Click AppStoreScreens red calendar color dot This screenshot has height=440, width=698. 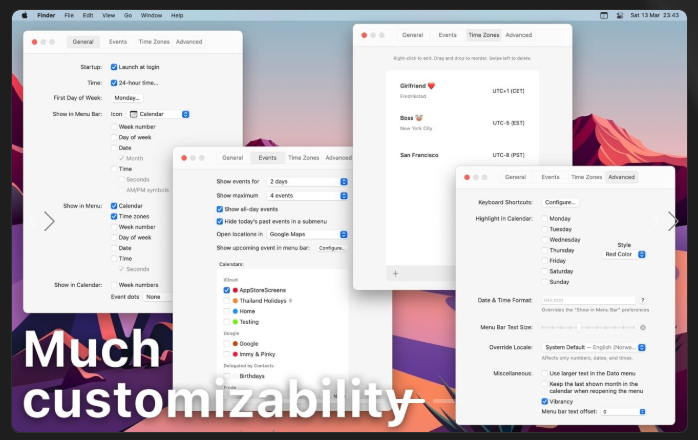(x=235, y=290)
